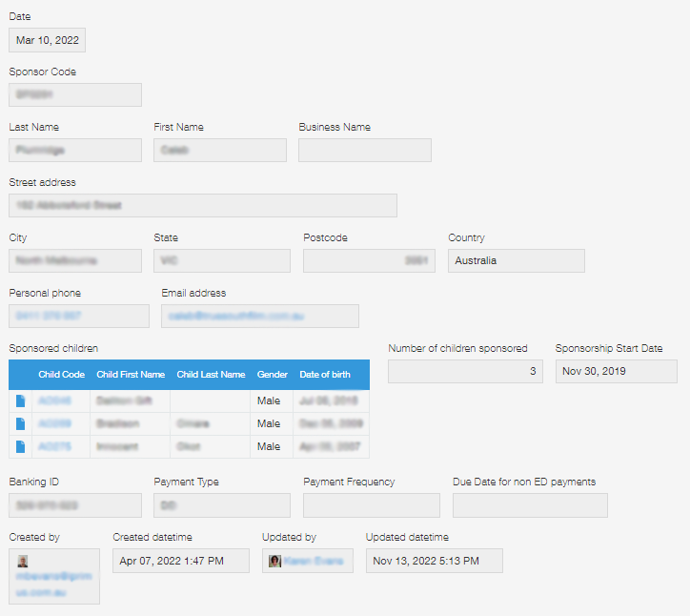
Task: Select the Date field showing Mar 10, 2022
Action: pos(48,40)
